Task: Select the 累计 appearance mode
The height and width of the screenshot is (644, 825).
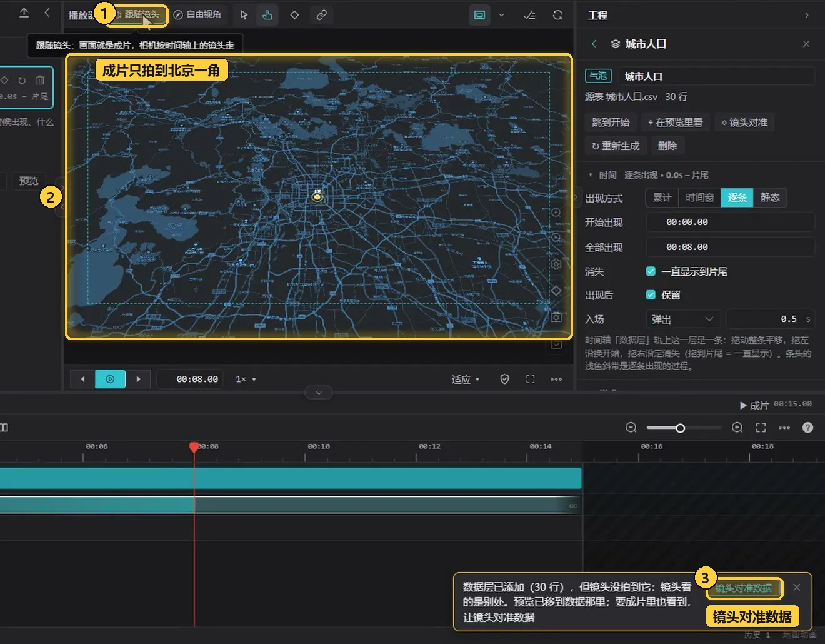Action: (662, 198)
